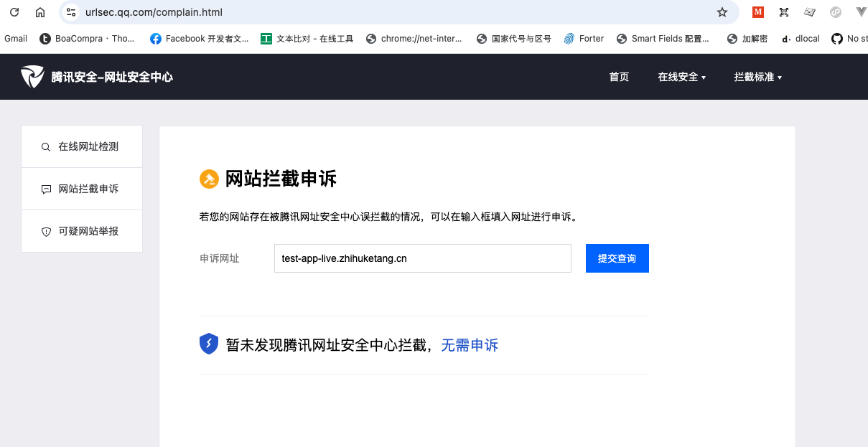868x447 pixels.
Task: Click the 无需申诉 link
Action: pos(470,345)
